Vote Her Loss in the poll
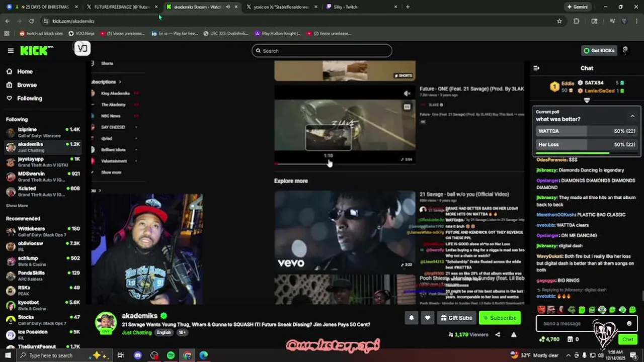The image size is (644, 362). 587,144
